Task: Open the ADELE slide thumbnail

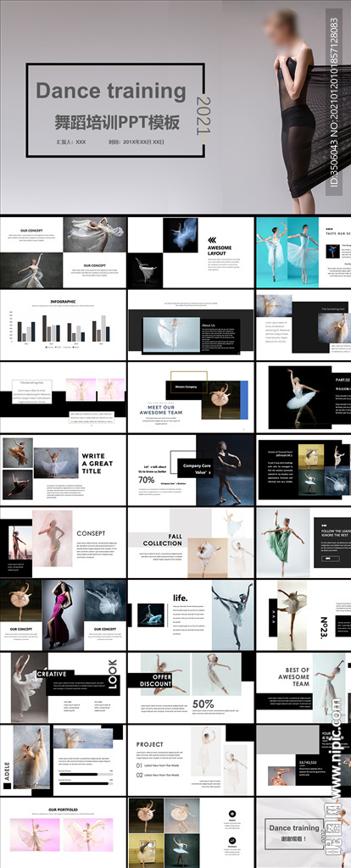Action: click(x=63, y=760)
